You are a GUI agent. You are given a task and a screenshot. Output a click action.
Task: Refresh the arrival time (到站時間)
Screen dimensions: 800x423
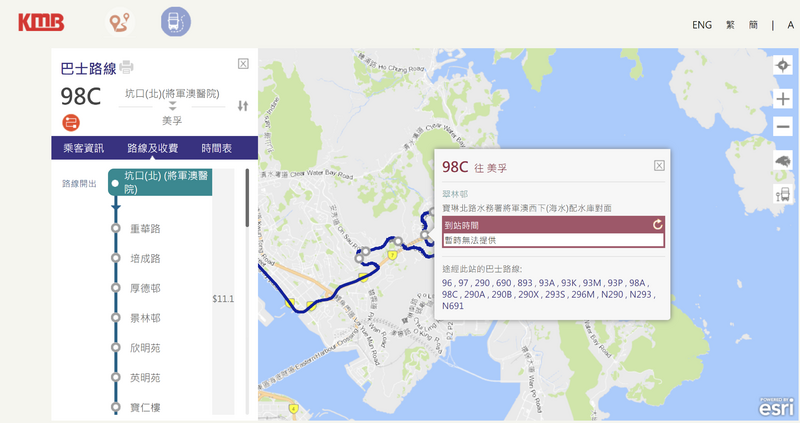pyautogui.click(x=657, y=225)
